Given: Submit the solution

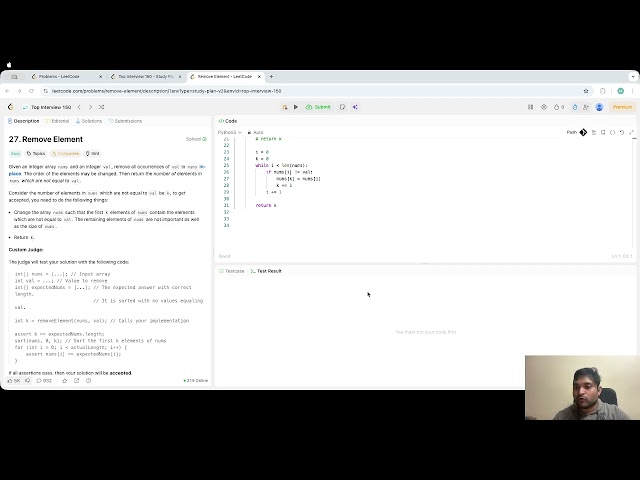Looking at the screenshot, I should point(318,107).
